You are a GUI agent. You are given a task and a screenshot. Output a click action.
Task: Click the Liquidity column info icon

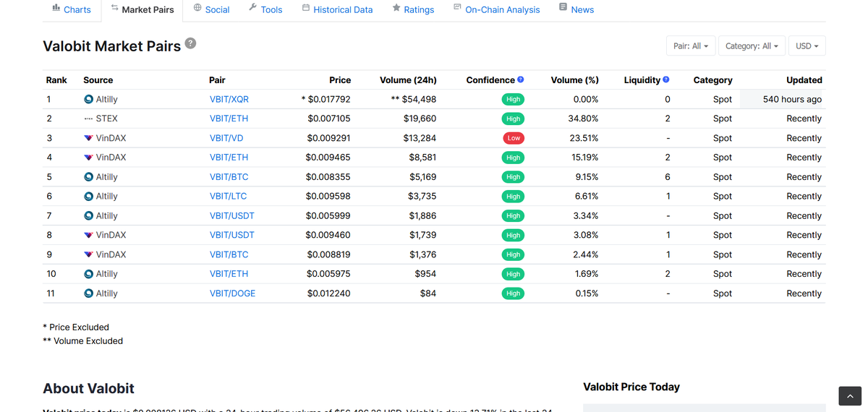[666, 80]
